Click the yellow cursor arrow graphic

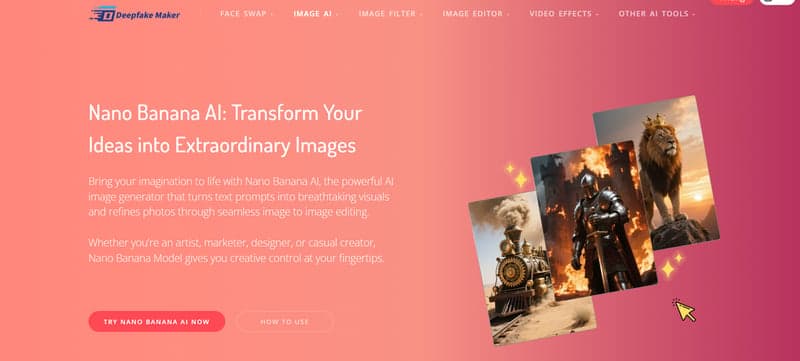tap(684, 310)
